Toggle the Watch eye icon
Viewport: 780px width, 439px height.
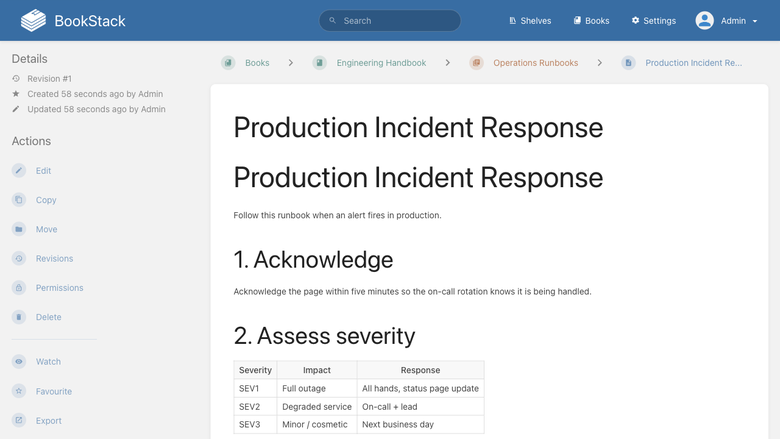[19, 361]
